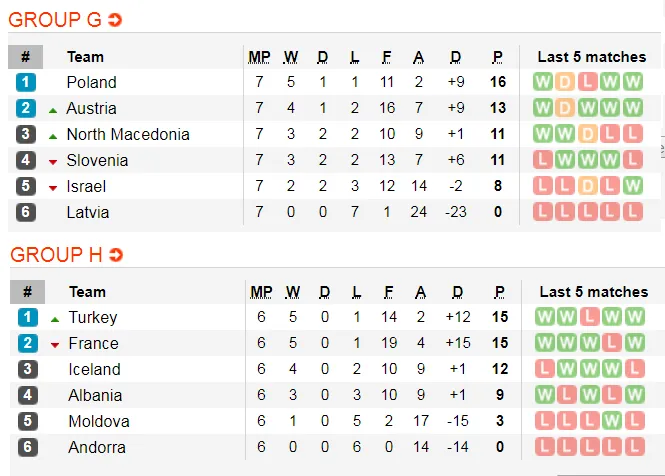Click Slovenia's red down position indicator
The width and height of the screenshot is (665, 476).
coord(53,161)
